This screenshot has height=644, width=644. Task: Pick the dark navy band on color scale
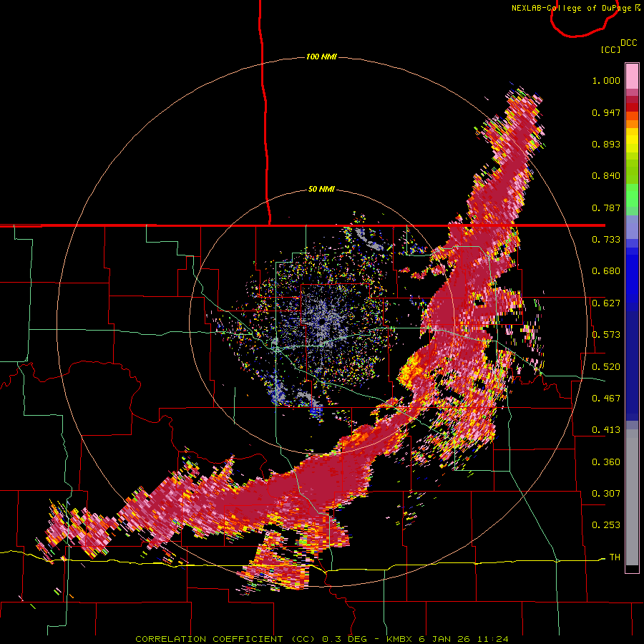click(632, 366)
